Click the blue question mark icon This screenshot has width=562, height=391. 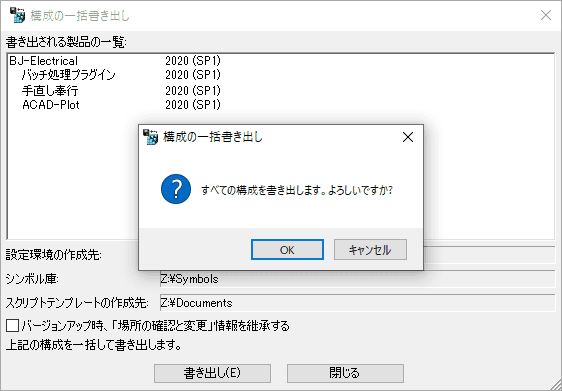point(176,189)
